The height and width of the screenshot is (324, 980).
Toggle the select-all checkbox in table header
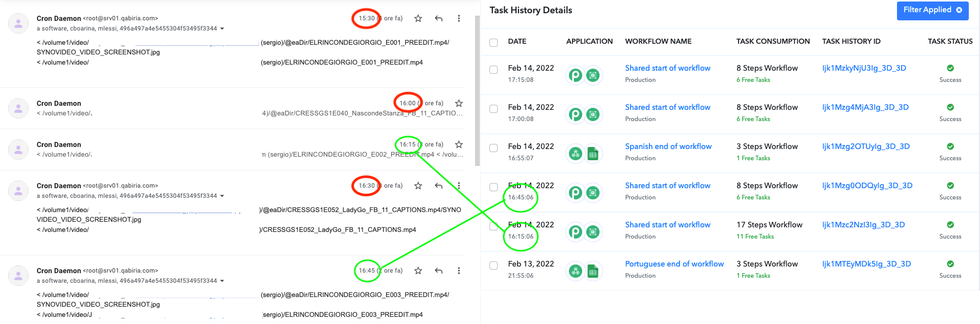click(494, 42)
